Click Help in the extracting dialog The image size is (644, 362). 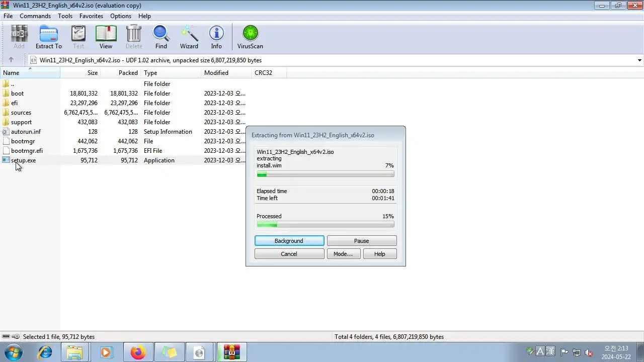coord(380,254)
